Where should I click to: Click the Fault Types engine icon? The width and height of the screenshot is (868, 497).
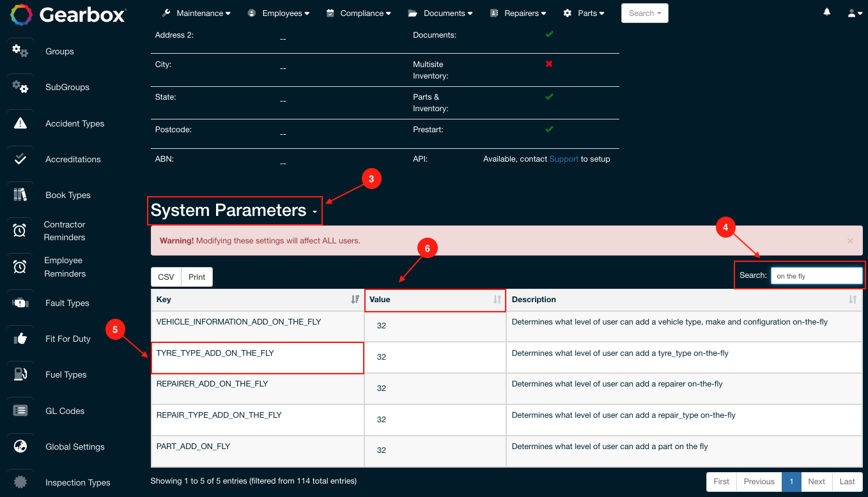tap(20, 303)
